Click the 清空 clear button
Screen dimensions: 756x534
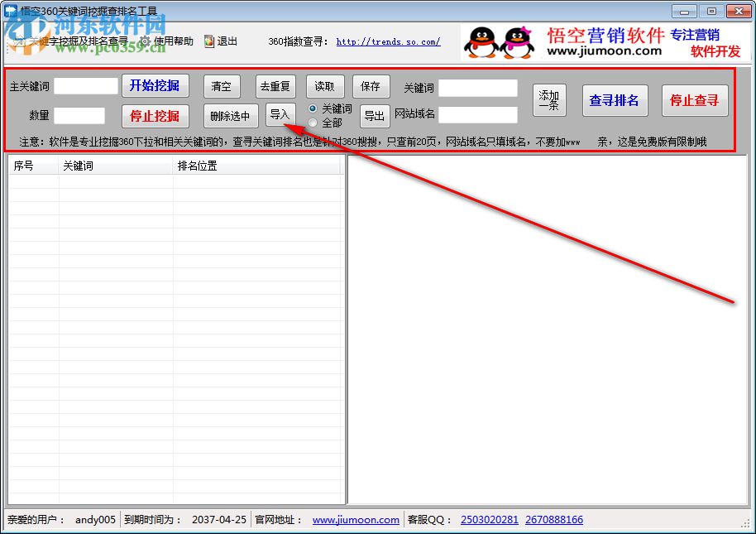(222, 86)
